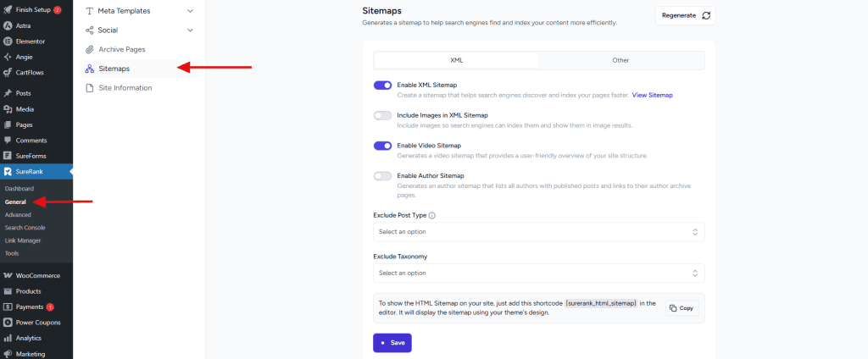Image resolution: width=868 pixels, height=359 pixels.
Task: Click the Astra theme icon
Action: [x=8, y=25]
